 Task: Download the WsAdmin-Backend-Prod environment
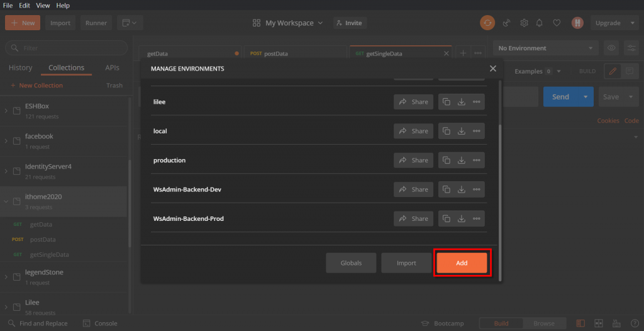(x=461, y=219)
